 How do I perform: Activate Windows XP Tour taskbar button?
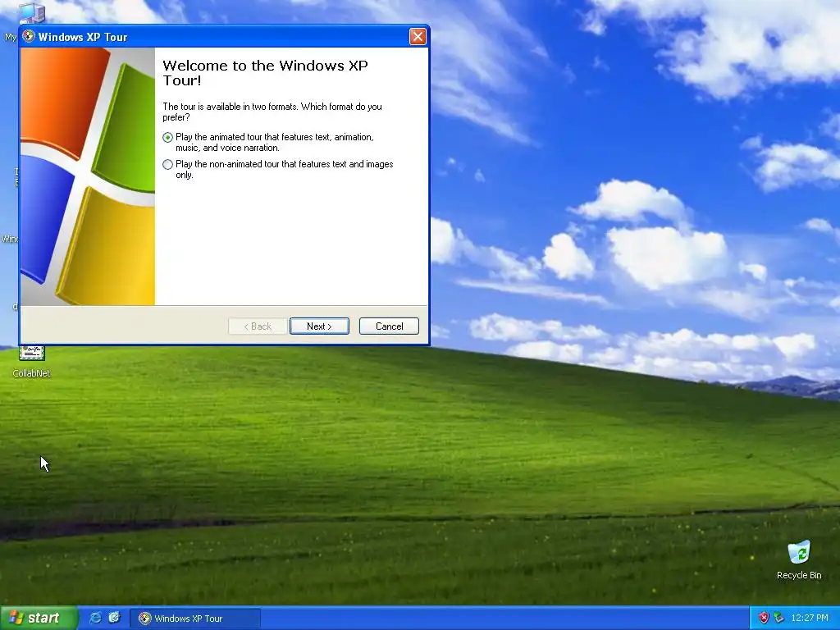(x=195, y=619)
